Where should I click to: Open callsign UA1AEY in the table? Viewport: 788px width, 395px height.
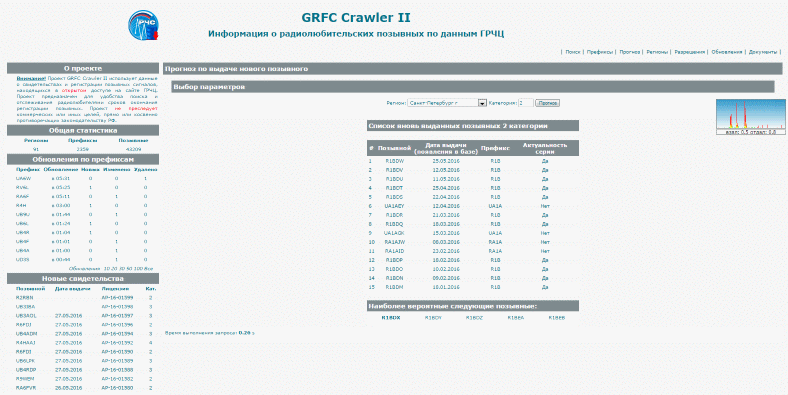click(395, 206)
